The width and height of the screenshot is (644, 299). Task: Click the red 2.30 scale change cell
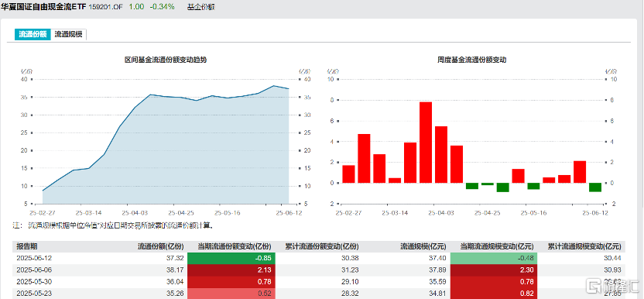coord(494,270)
